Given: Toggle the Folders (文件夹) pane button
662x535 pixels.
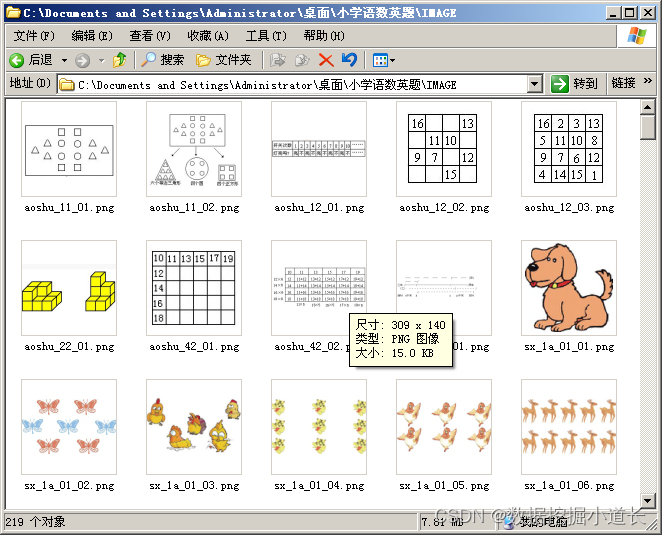Looking at the screenshot, I should pos(224,60).
